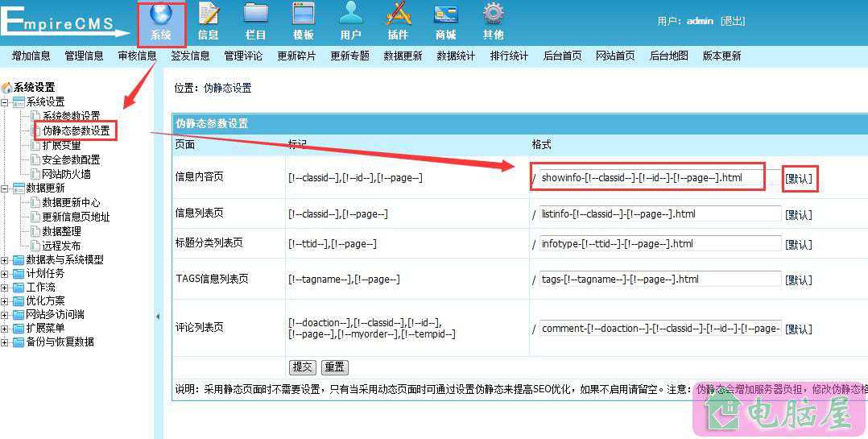This screenshot has height=439, width=868.
Task: Open 后台地图 menu item
Action: tap(668, 56)
